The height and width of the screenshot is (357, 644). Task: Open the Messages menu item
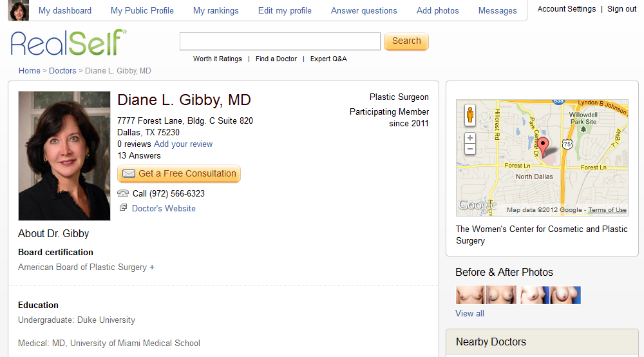[x=497, y=11]
